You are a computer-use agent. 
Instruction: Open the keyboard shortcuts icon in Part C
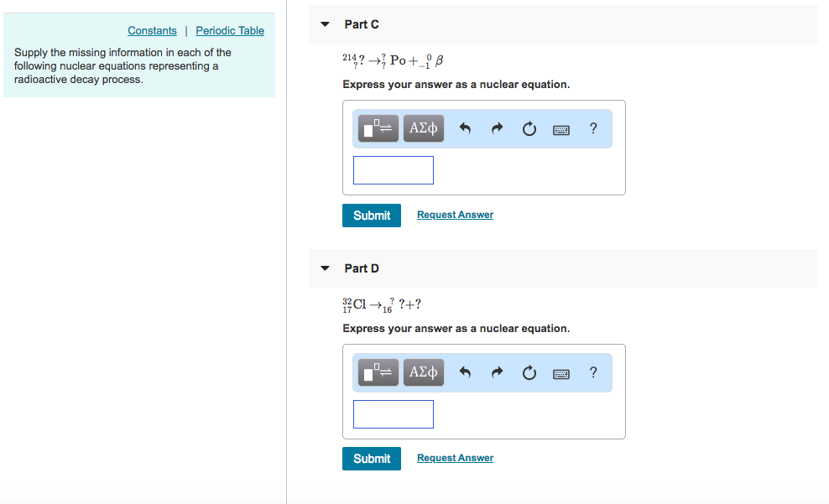pyautogui.click(x=560, y=128)
